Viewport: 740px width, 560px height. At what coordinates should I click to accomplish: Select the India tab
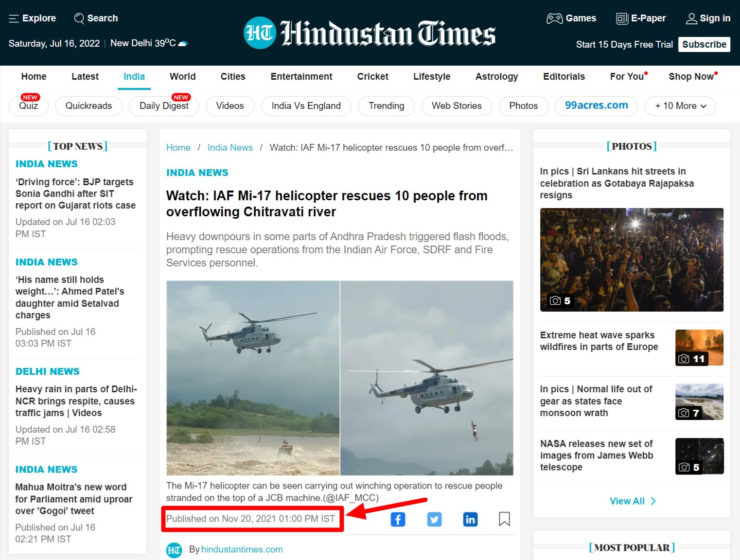coord(134,76)
